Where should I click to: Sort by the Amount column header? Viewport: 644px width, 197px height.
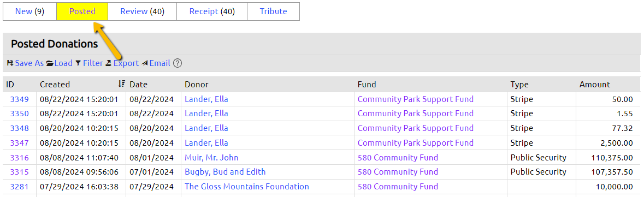(x=595, y=85)
